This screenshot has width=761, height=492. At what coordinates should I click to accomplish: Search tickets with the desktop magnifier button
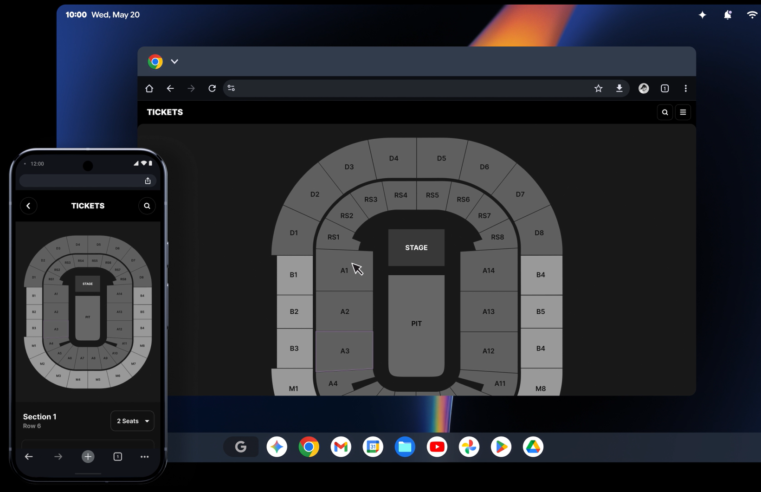click(x=665, y=112)
